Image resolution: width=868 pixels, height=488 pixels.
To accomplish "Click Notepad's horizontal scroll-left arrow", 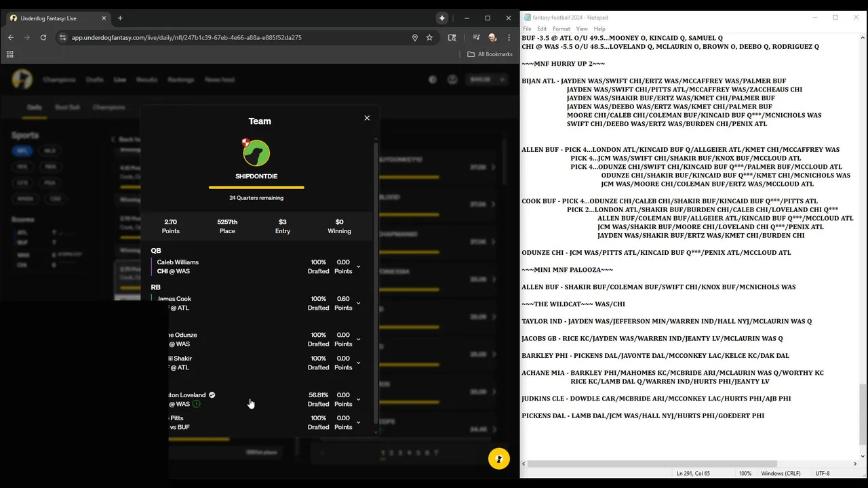I will [524, 464].
